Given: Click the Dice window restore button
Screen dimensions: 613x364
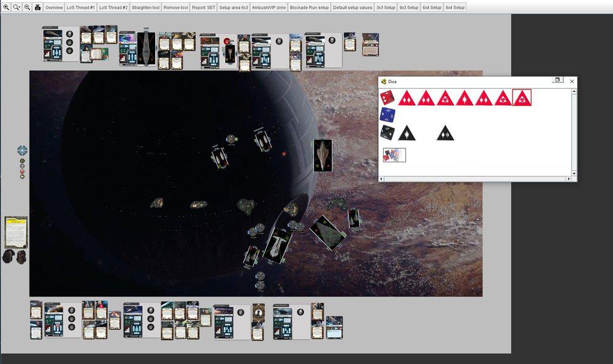Looking at the screenshot, I should click(x=558, y=80).
